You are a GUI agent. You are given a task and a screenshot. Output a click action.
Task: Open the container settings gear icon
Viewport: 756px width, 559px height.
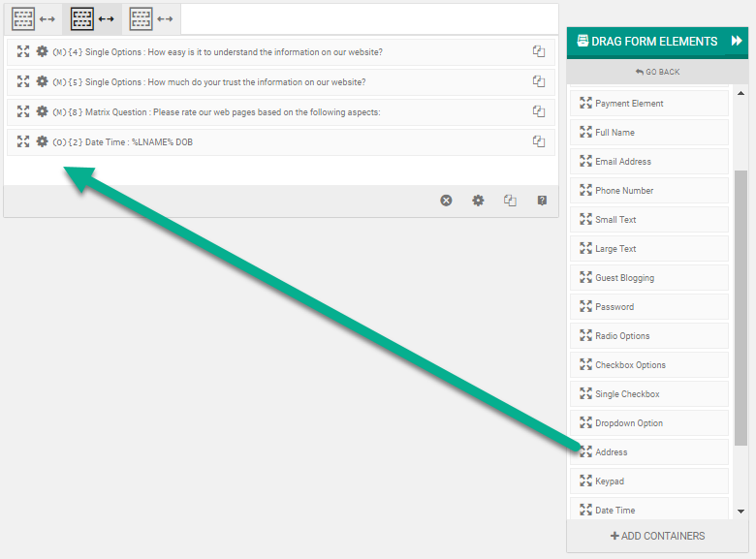[478, 201]
